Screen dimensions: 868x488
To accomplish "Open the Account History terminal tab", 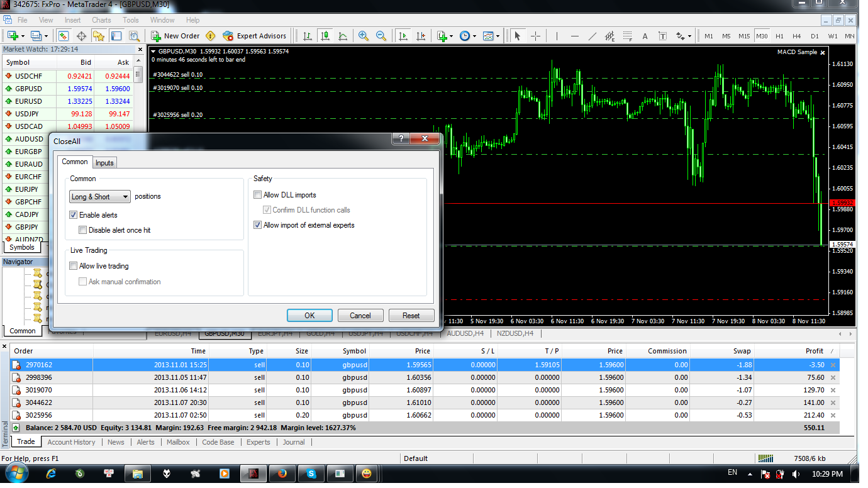I will tap(71, 442).
